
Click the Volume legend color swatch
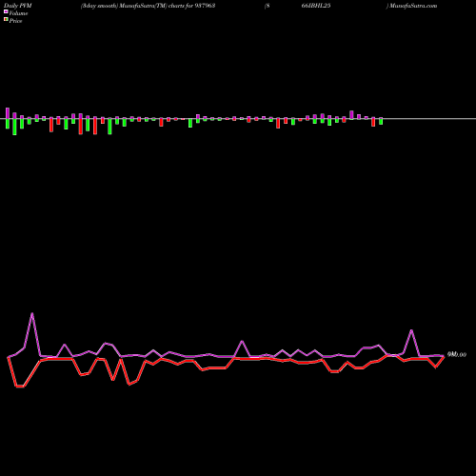coord(6,11)
